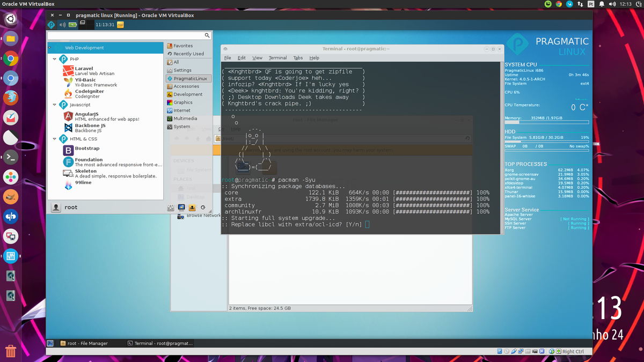This screenshot has height=362, width=644.
Task: Click the show desktop button in bottom panel
Action: [50, 343]
